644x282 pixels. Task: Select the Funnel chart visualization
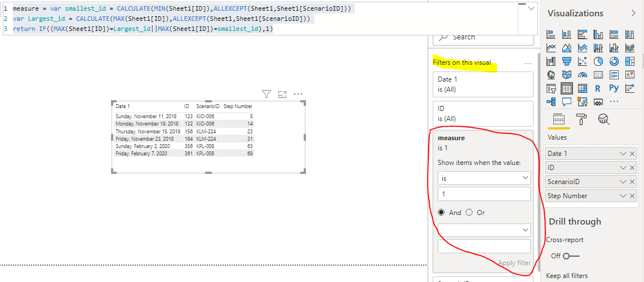click(x=567, y=61)
